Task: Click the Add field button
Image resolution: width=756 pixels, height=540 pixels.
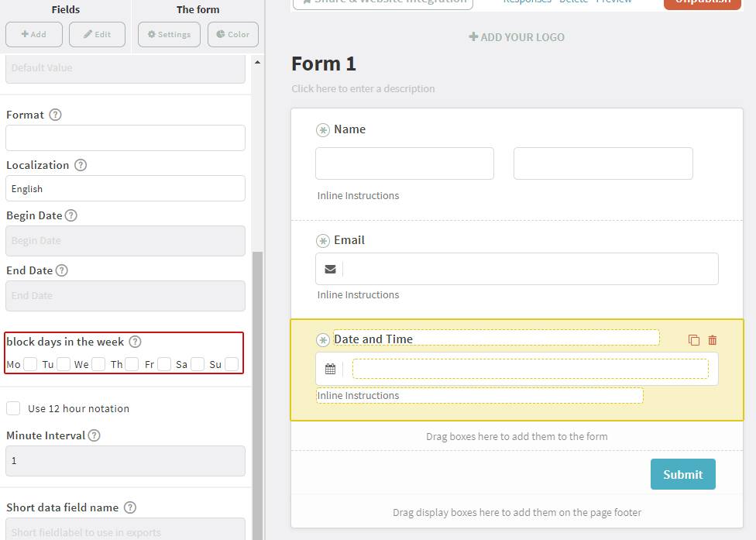Action: (34, 34)
